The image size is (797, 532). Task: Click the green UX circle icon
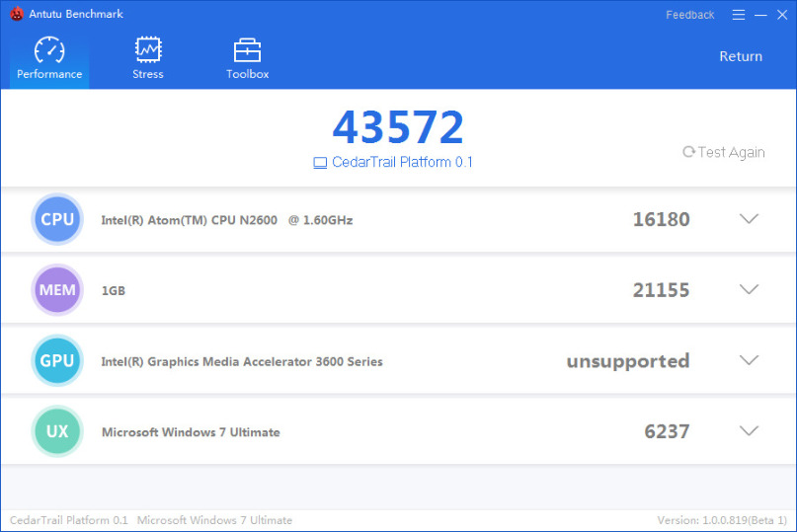[x=57, y=432]
